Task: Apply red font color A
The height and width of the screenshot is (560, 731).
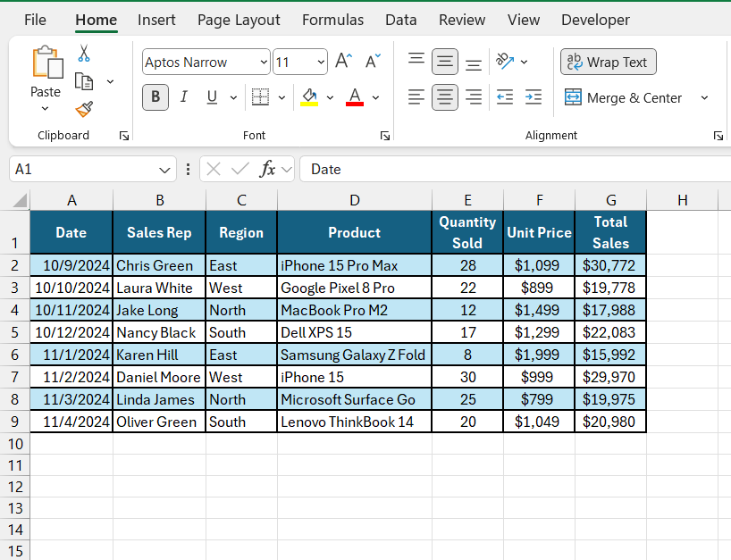Action: (355, 96)
